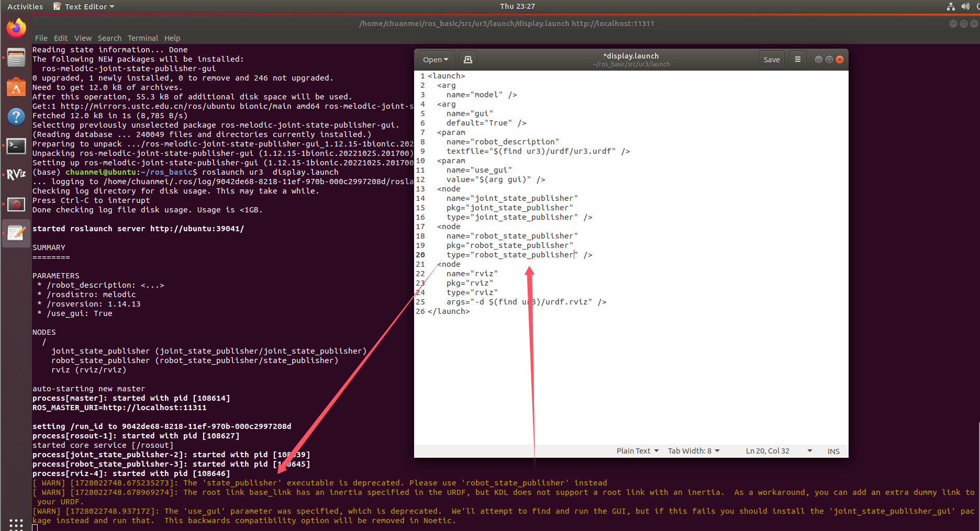
Task: Save the display.launch file
Action: click(x=772, y=59)
